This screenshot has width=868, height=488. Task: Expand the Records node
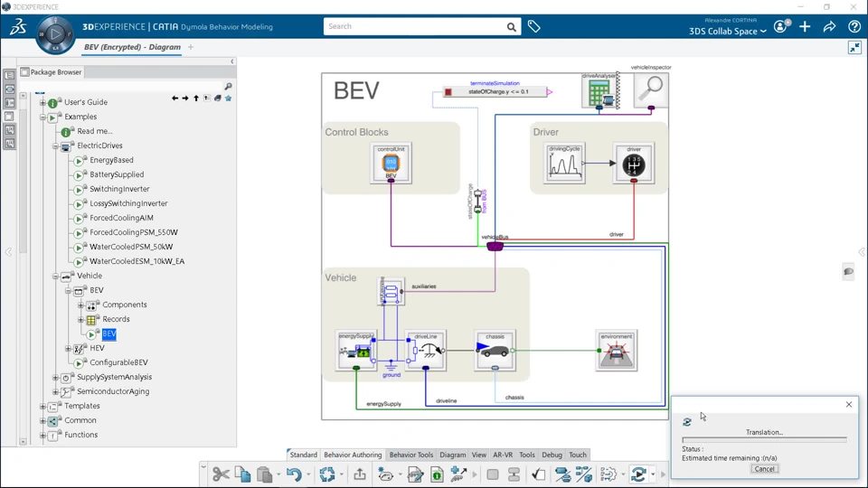[80, 319]
